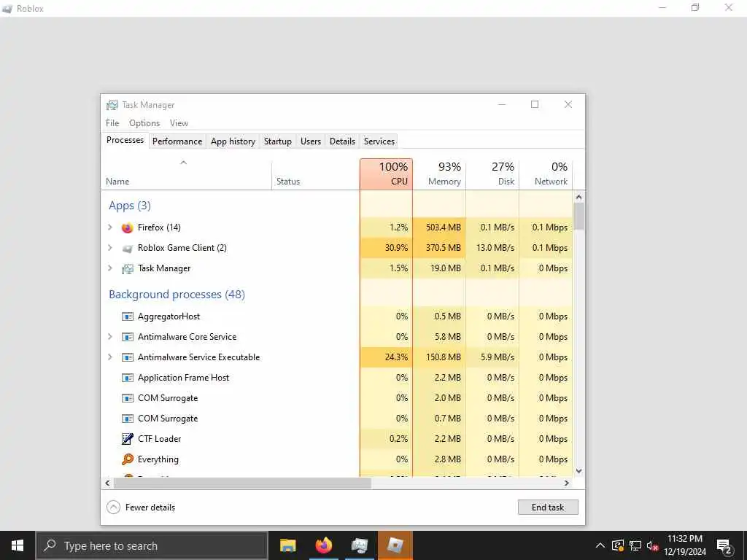Image resolution: width=747 pixels, height=560 pixels.
Task: Click Antimalware Service Executable 24.3% CPU cell
Action: tap(387, 357)
